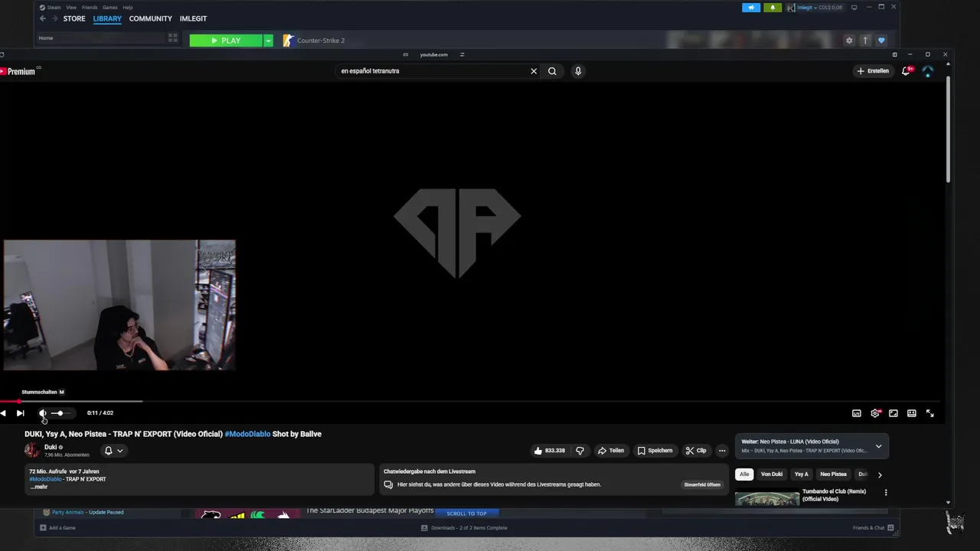Open the Games menu in Steam

(x=110, y=8)
